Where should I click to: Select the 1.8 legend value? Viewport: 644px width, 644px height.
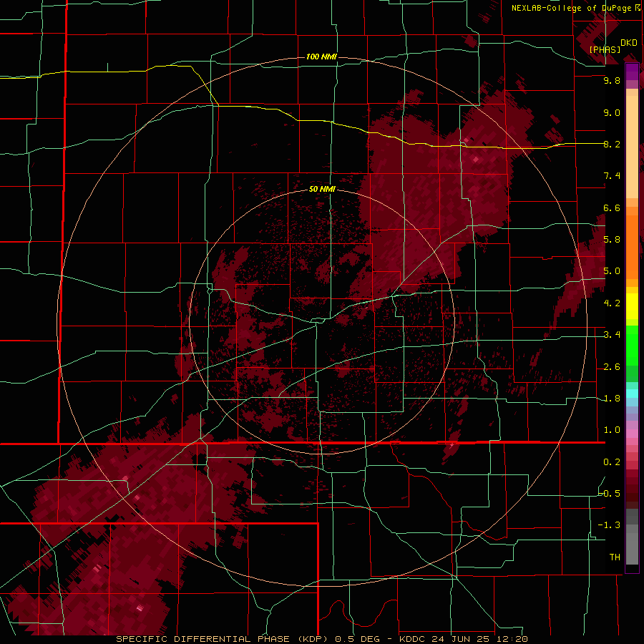[612, 399]
